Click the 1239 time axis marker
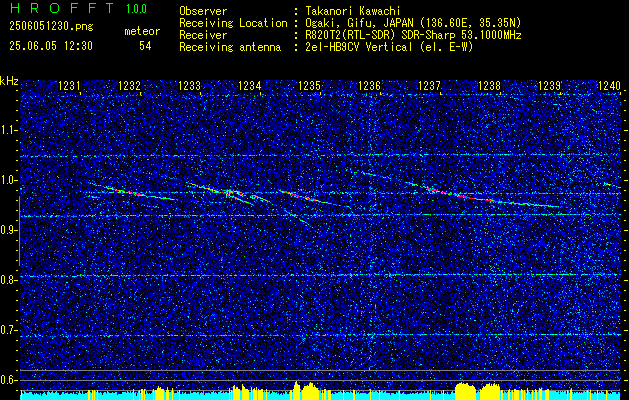Image resolution: width=629 pixels, height=400 pixels. tap(549, 86)
